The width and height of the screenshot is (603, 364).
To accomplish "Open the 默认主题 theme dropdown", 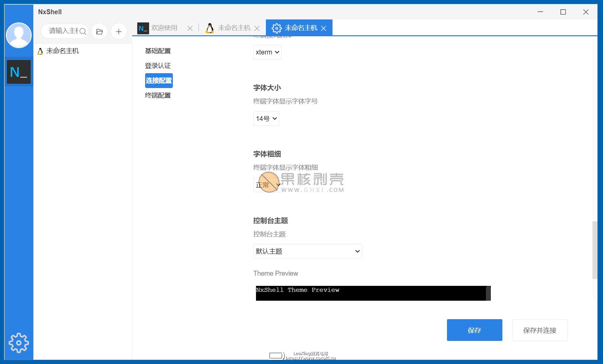I will 307,251.
